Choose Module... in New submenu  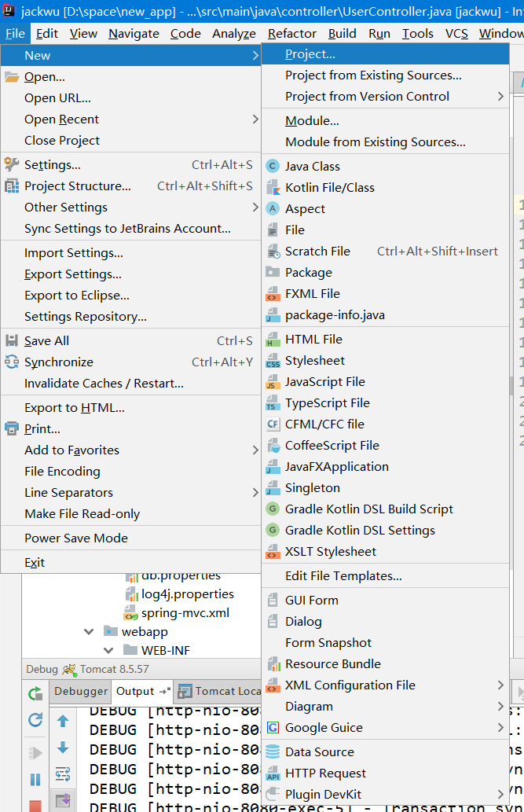[x=385, y=121]
